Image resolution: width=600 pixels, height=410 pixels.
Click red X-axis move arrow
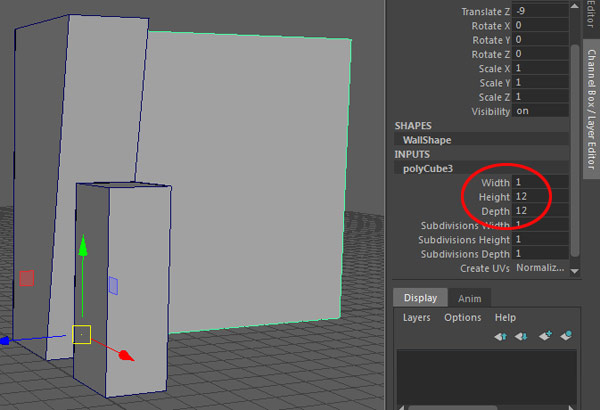[x=125, y=355]
